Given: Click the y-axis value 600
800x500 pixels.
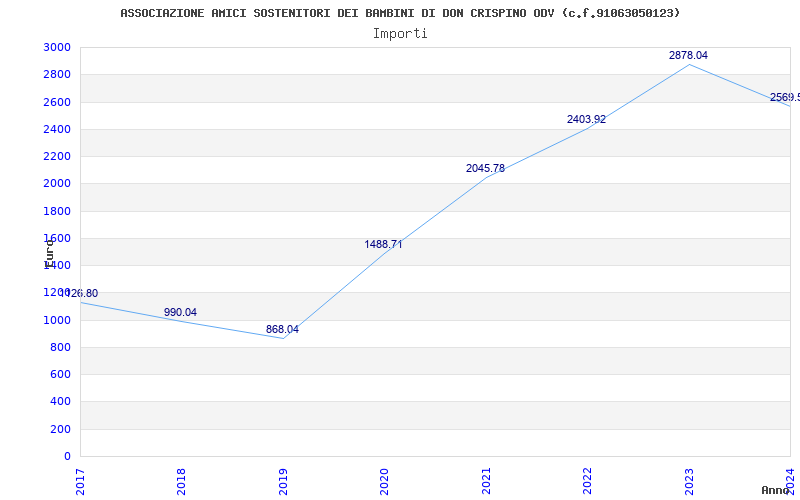Looking at the screenshot, I should tap(60, 374).
